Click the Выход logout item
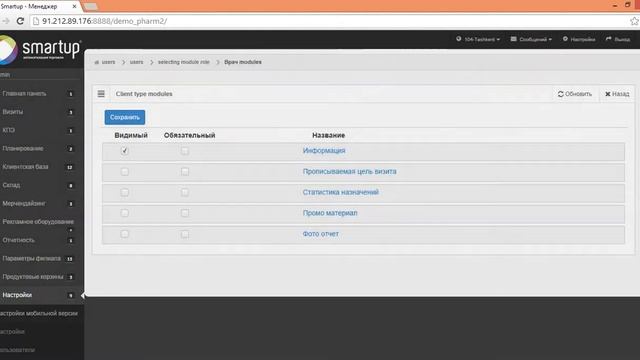Viewport: 640px width, 360px height. (618, 39)
